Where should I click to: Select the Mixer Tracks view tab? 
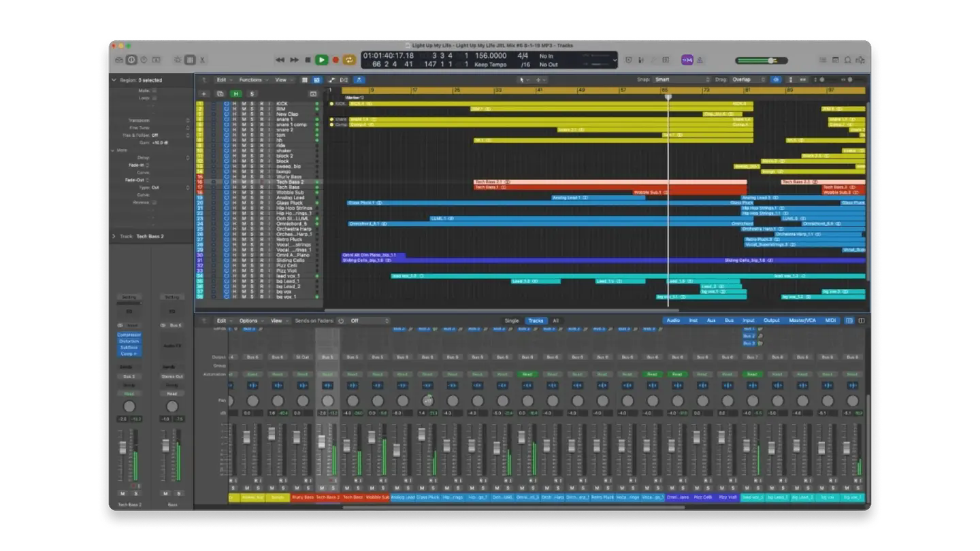tap(536, 320)
